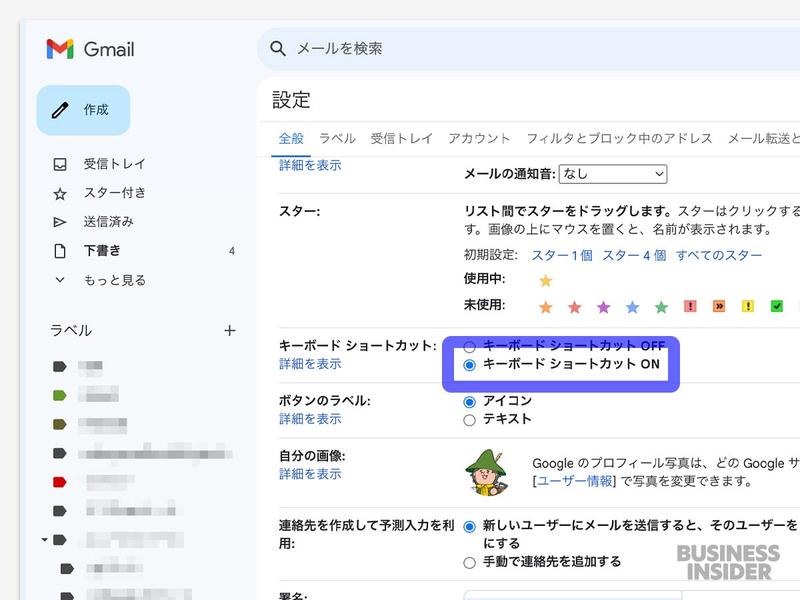The image size is (800, 600).
Task: Open 送信済み in the sidebar
Action: [x=108, y=222]
